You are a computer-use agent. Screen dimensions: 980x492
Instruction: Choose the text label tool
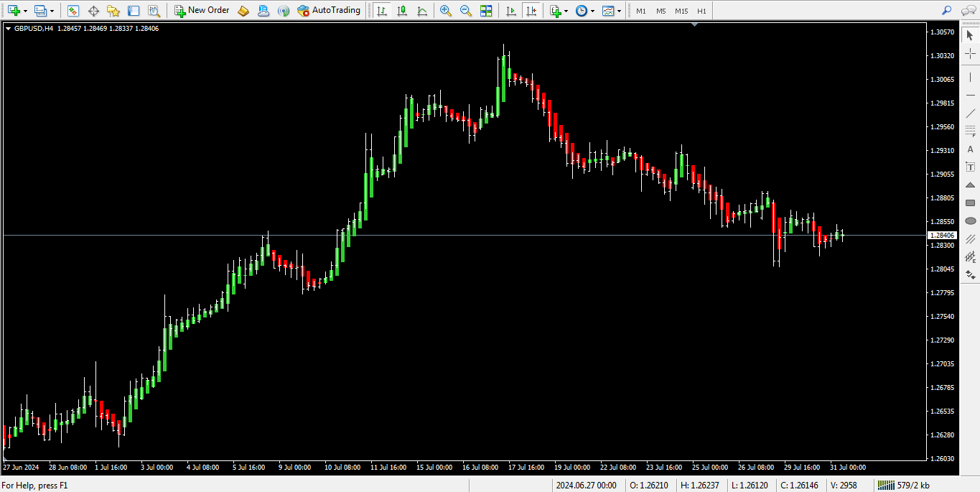[970, 149]
